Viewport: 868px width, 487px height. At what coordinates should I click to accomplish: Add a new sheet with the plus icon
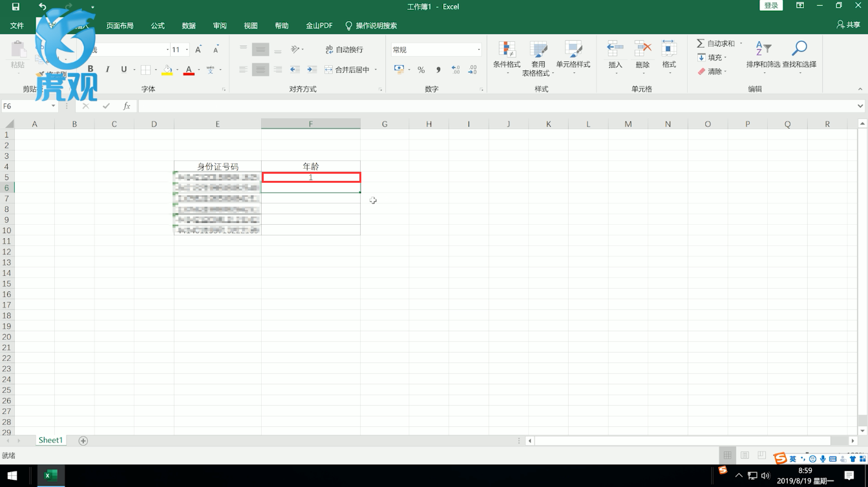click(83, 440)
